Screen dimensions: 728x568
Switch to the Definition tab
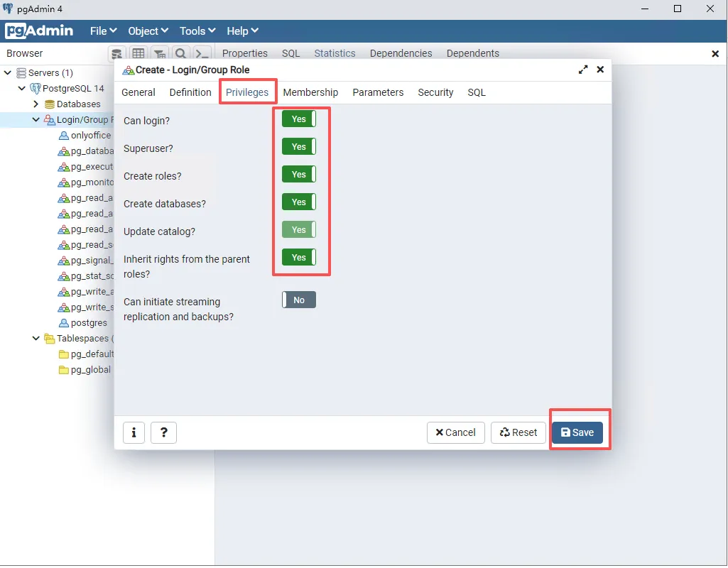(x=190, y=92)
